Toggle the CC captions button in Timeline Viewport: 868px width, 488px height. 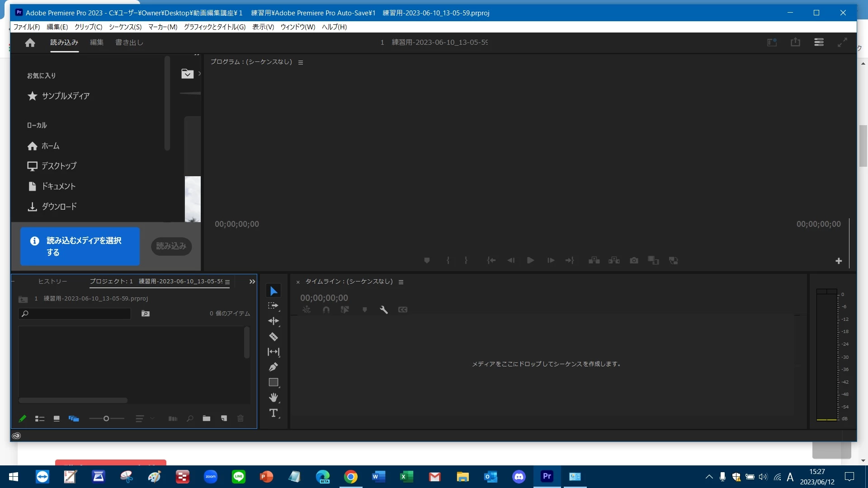pyautogui.click(x=403, y=310)
